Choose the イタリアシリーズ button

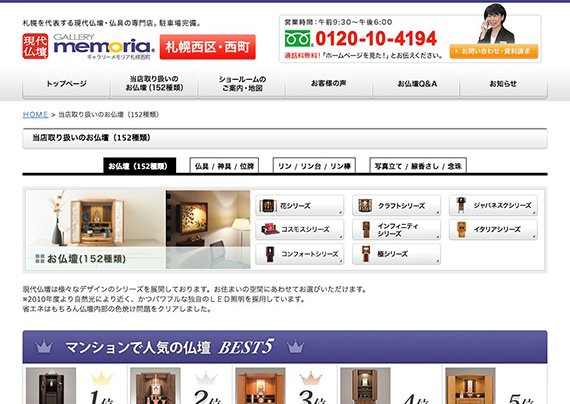(x=493, y=229)
